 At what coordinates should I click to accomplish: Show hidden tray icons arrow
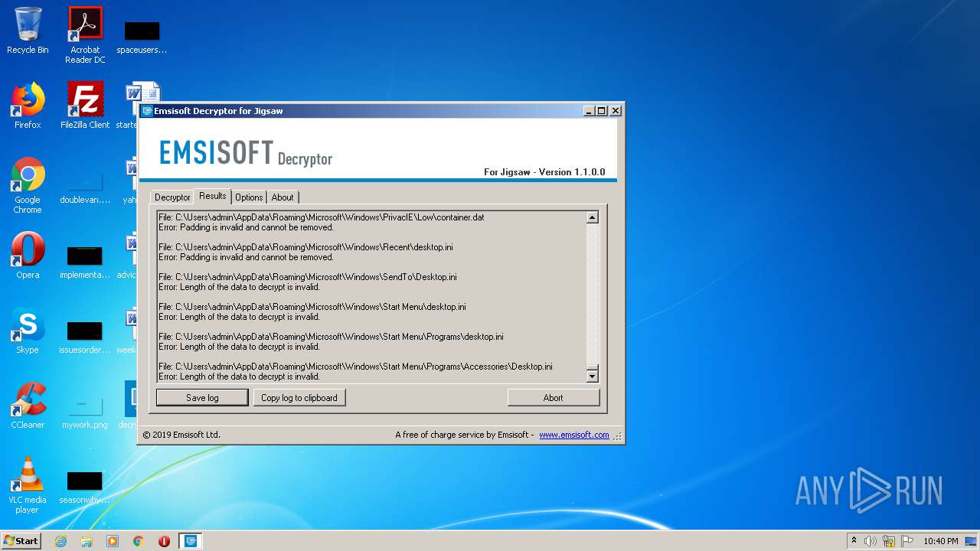[x=854, y=541]
